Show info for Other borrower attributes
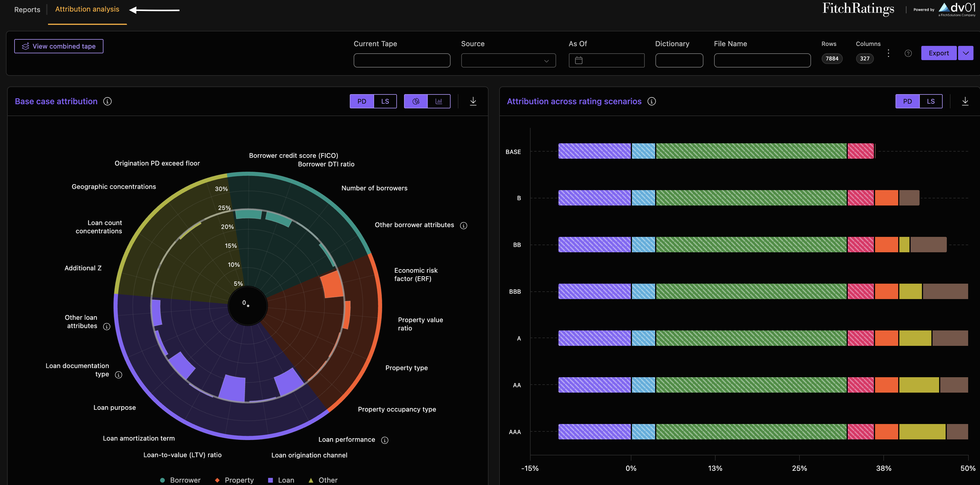 click(463, 225)
